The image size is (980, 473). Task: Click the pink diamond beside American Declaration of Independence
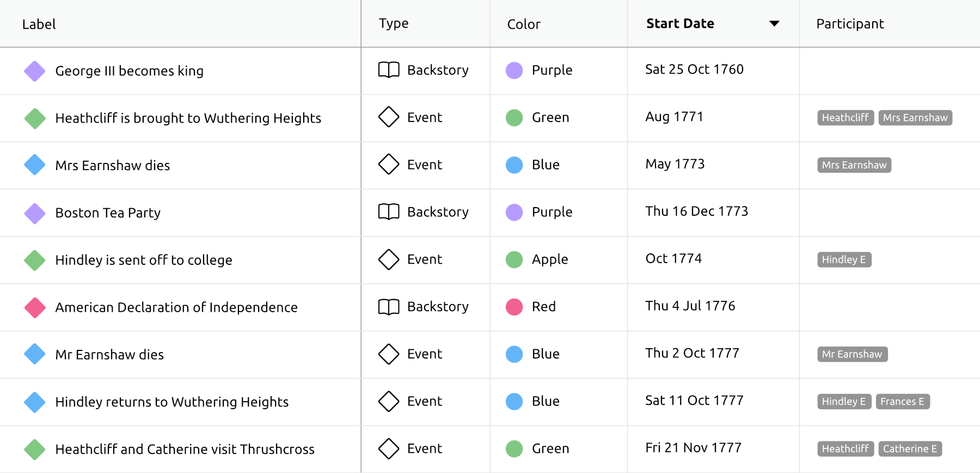tap(35, 308)
